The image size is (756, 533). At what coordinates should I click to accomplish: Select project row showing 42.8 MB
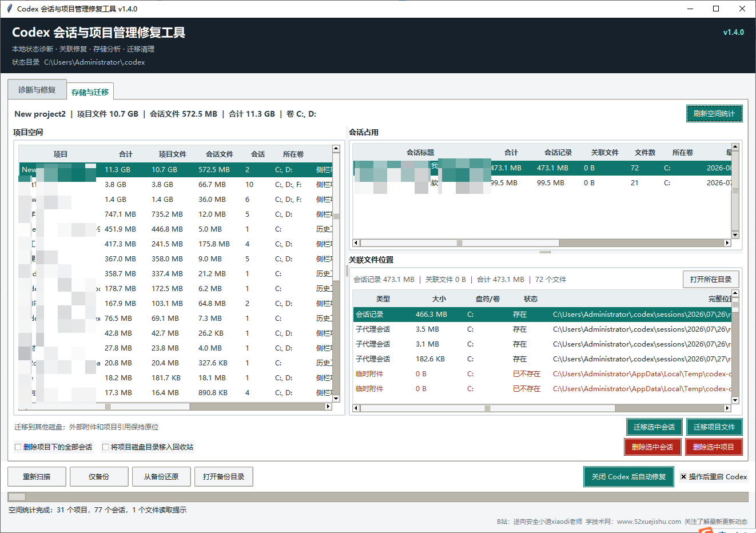(175, 333)
